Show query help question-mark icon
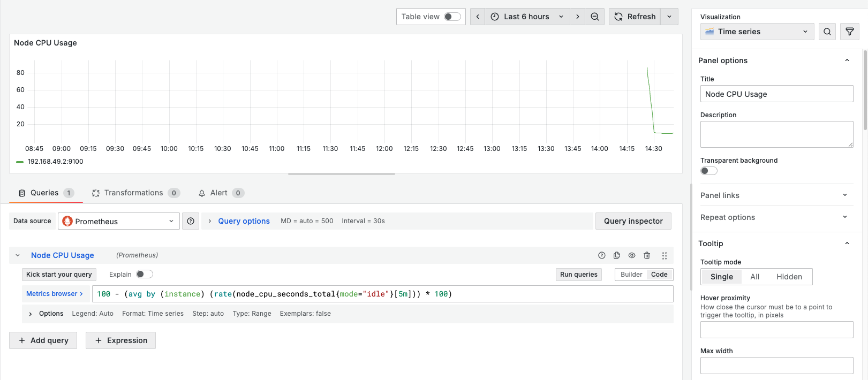 [602, 255]
